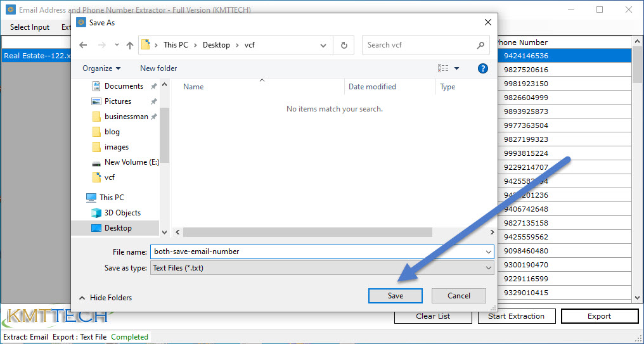Click the Pictures folder icon

96,101
